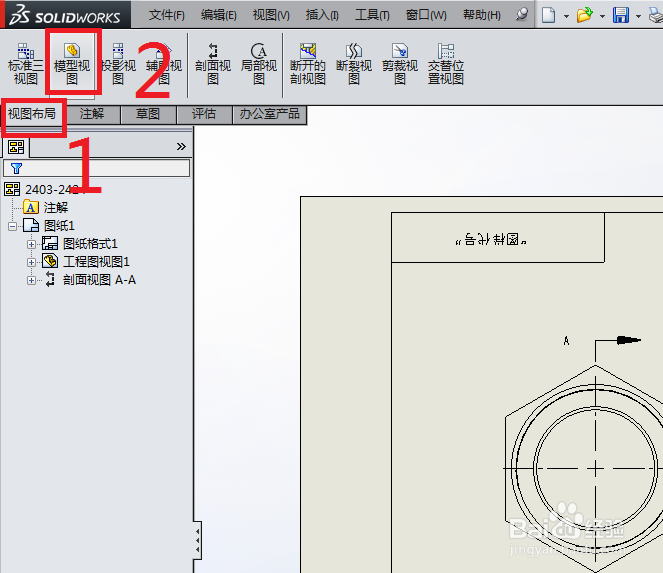Switch to the 视图布局 tab
The width and height of the screenshot is (663, 573).
[33, 114]
